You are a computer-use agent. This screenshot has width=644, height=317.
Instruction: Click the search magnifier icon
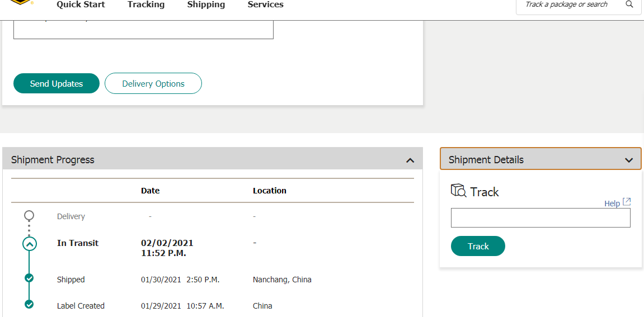tap(629, 4)
